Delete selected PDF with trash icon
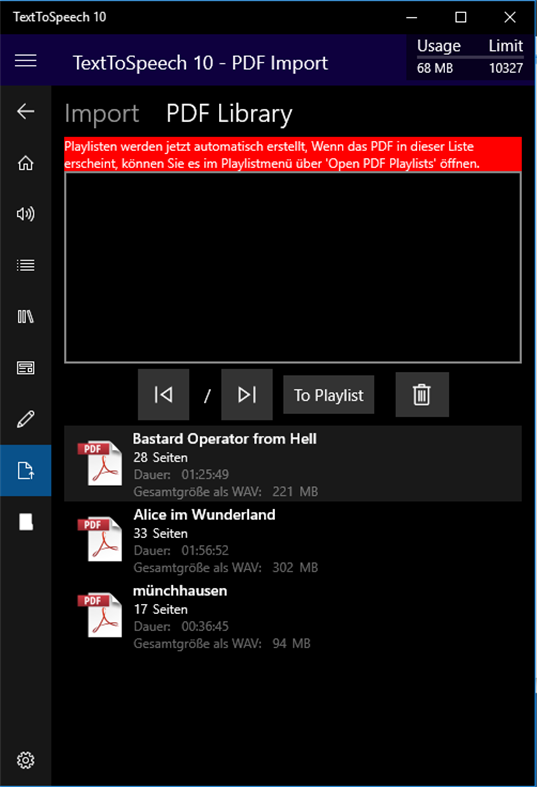Screen dimensions: 537x787 (422, 395)
